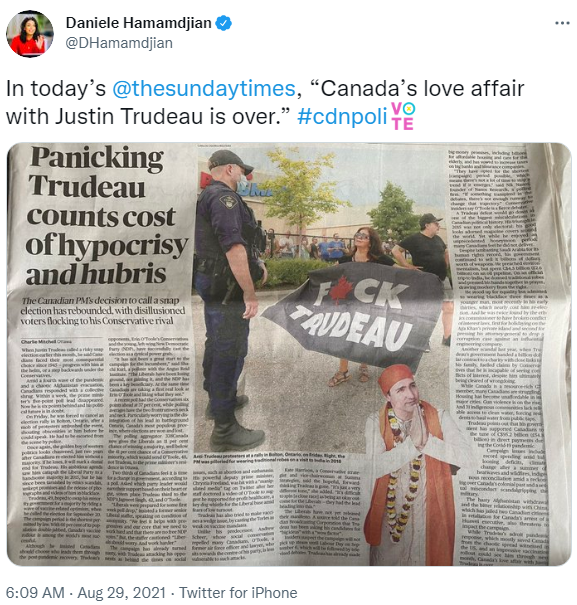Viewport: 577px width, 605px height.
Task: Click the VOTE hashtag emoji icon
Action: pyautogui.click(x=403, y=116)
